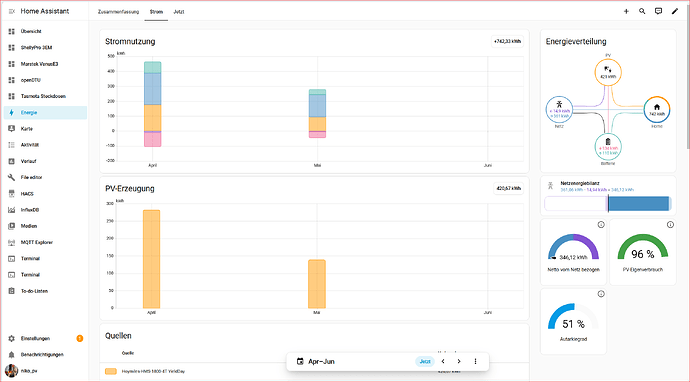The width and height of the screenshot is (690, 382).
Task: Open the Aktivität log
Action: pyautogui.click(x=45, y=145)
